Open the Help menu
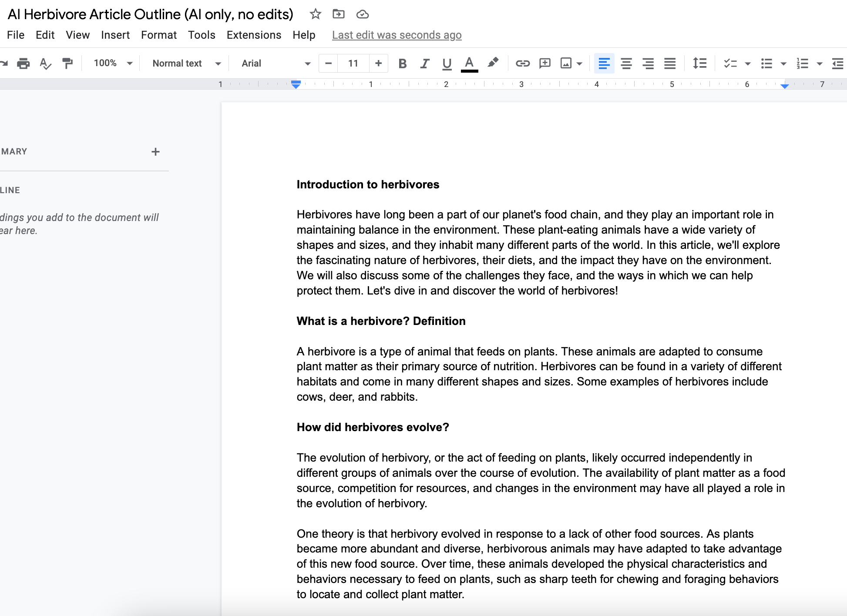Viewport: 847px width, 616px height. (304, 35)
